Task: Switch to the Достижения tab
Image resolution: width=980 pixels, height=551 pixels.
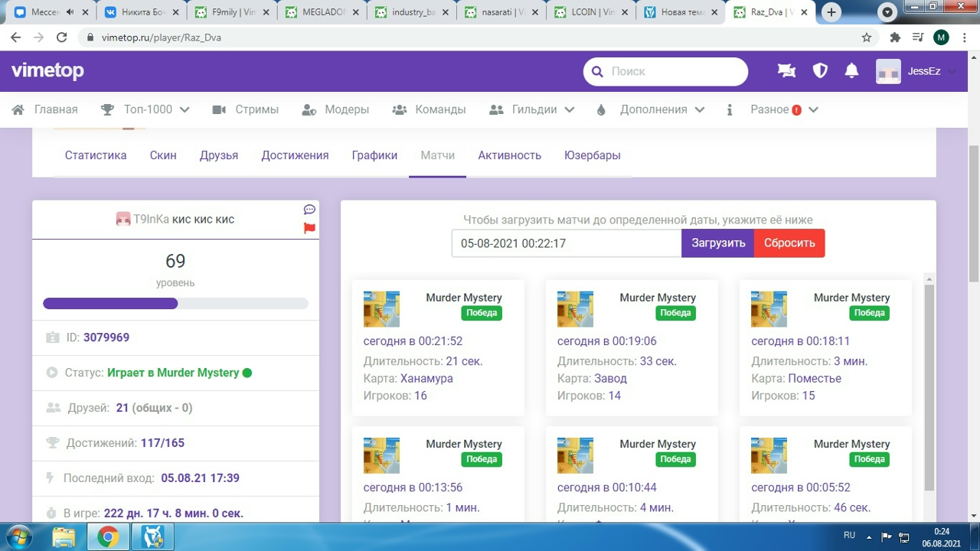Action: point(295,155)
